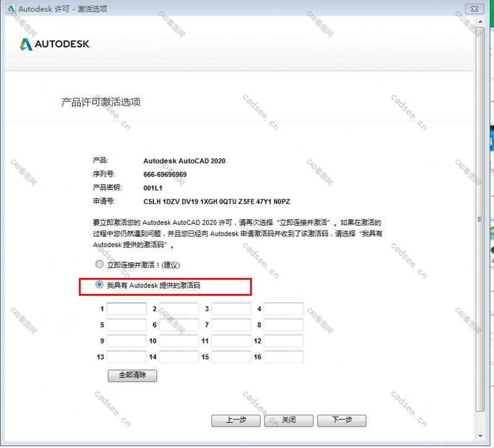Click the Autodesk logo in header
Screen dimensions: 494x448
[x=56, y=44]
